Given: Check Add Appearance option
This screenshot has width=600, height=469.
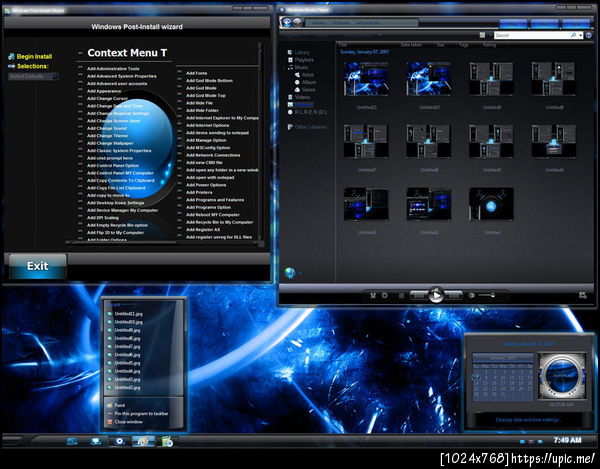Looking at the screenshot, I should click(x=80, y=91).
